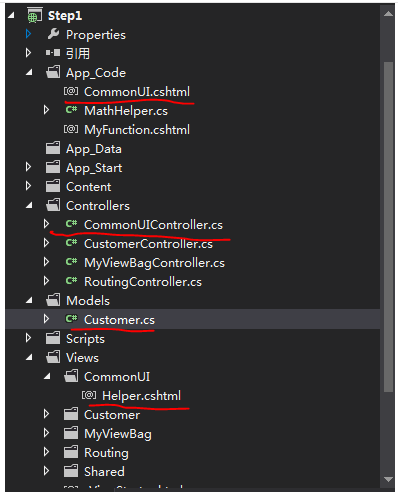This screenshot has height=498, width=398.
Task: Click the App_Start folder icon
Action: (53, 167)
